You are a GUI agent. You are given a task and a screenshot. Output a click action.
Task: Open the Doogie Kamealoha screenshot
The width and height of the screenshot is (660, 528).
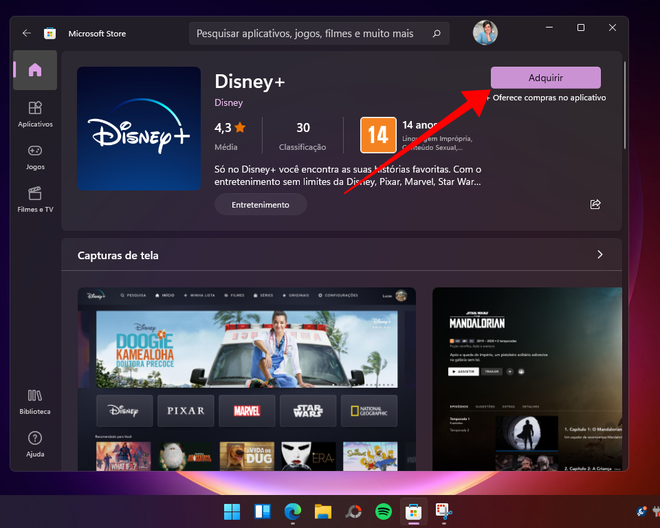coord(247,379)
